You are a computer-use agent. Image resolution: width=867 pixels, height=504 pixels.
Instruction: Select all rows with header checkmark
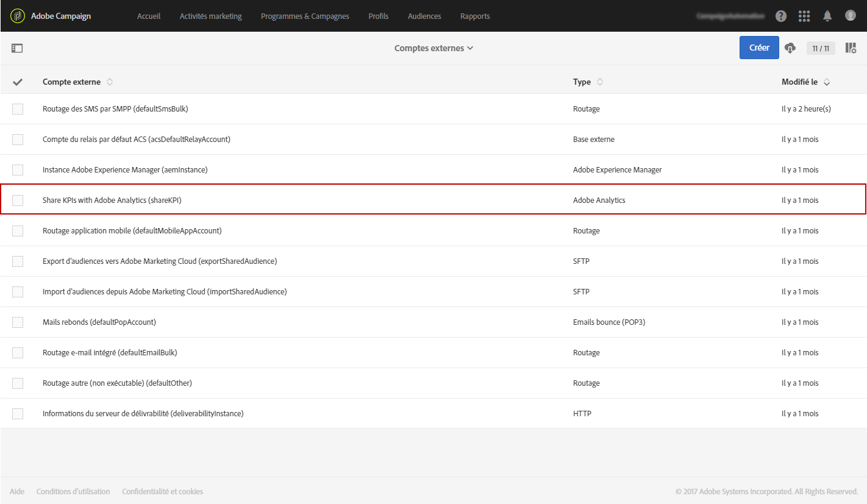[x=18, y=82]
